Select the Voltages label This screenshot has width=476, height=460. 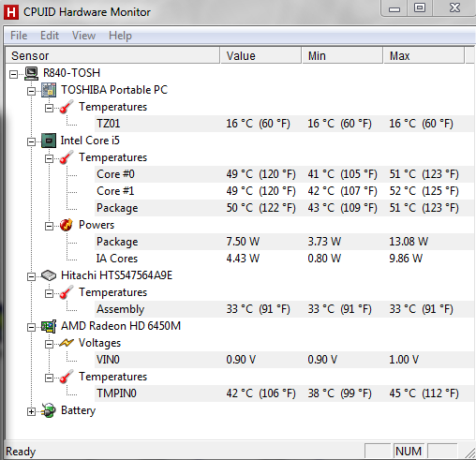point(99,343)
